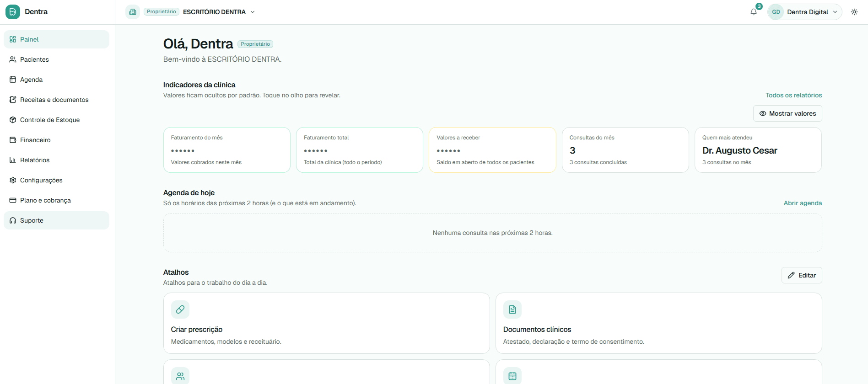Viewport: 868px width, 384px height.
Task: Click the Editar shortcuts button
Action: point(802,275)
